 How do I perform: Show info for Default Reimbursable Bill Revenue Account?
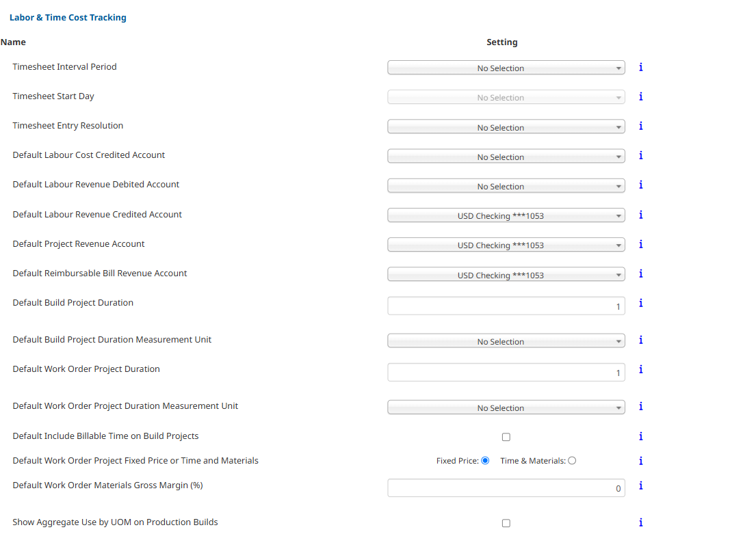tap(641, 273)
